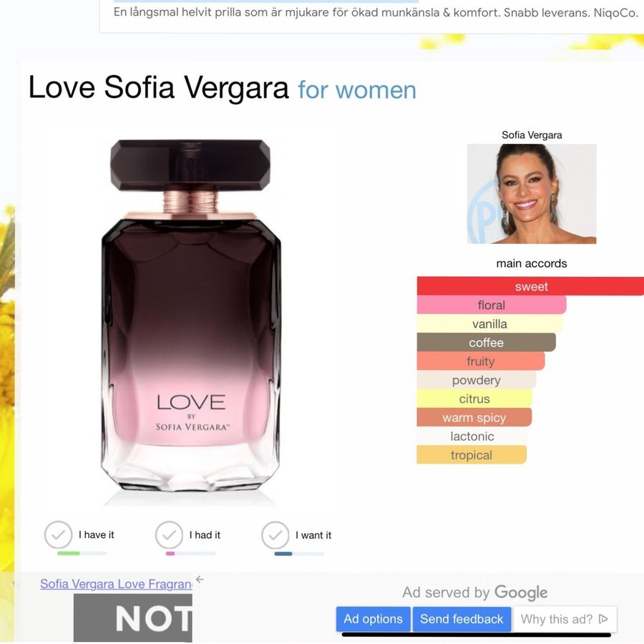Click the Love perfume bottle image

click(190, 315)
